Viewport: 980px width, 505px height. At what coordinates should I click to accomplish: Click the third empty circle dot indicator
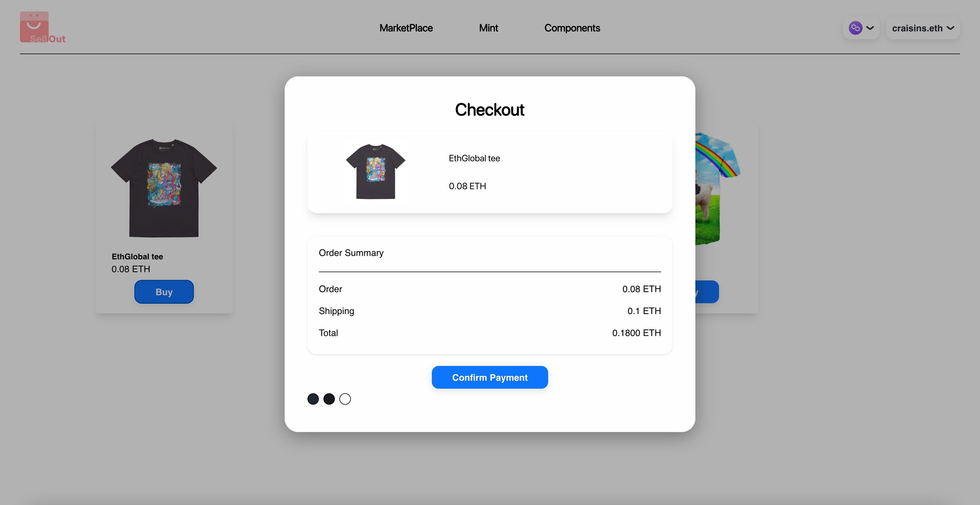[x=345, y=399]
